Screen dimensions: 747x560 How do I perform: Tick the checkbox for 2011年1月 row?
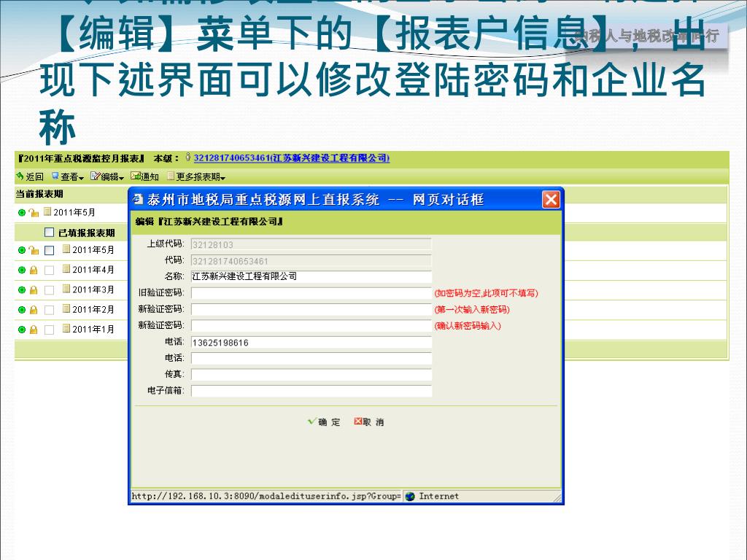[49, 330]
